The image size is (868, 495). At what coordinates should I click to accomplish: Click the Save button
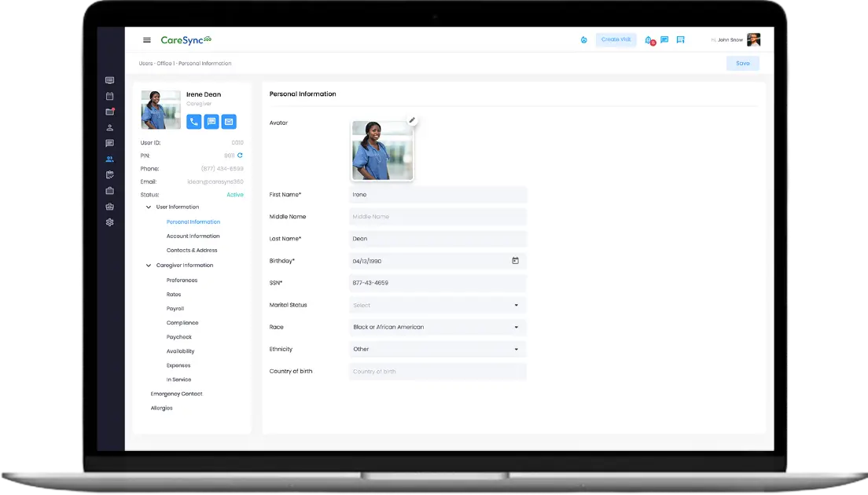(742, 64)
